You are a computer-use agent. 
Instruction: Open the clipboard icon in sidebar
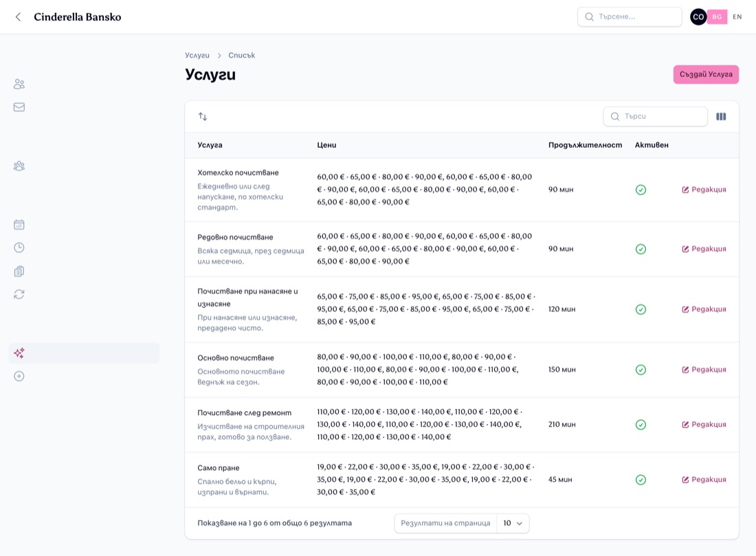[x=19, y=271]
